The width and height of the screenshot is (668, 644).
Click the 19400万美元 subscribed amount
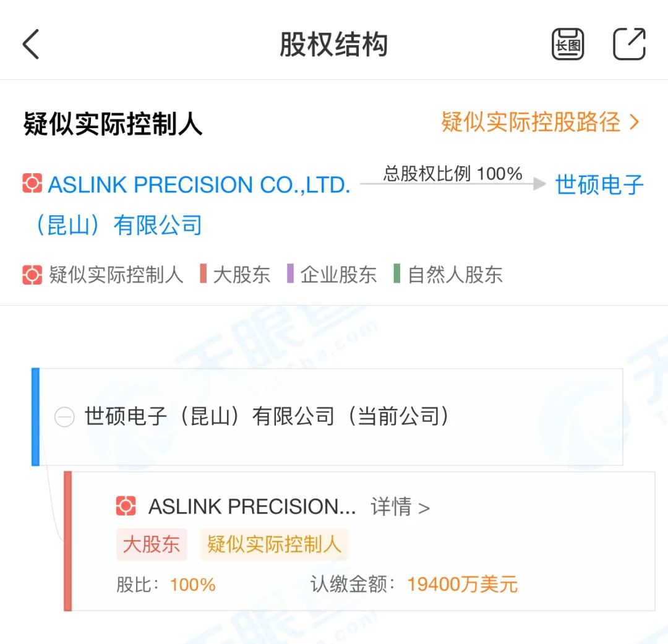click(462, 584)
